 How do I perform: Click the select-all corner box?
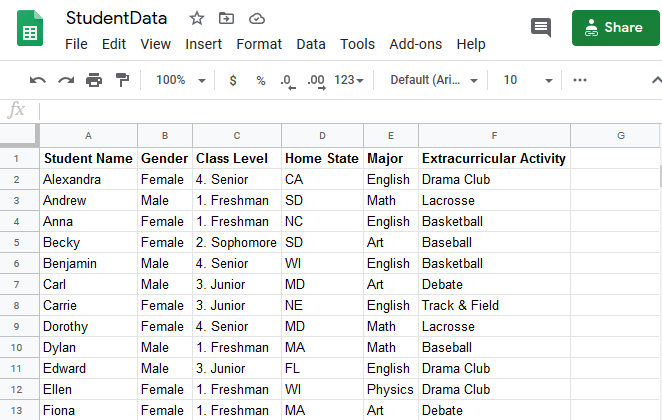click(19, 135)
